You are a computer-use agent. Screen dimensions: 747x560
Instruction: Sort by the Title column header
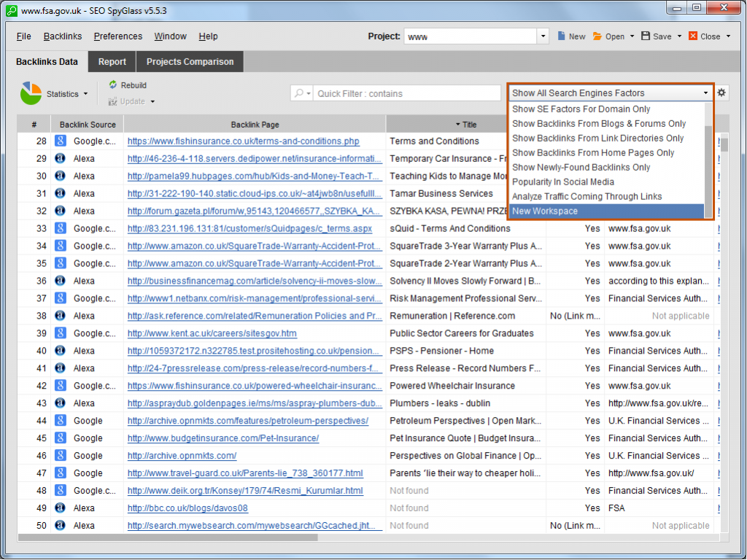(x=465, y=125)
